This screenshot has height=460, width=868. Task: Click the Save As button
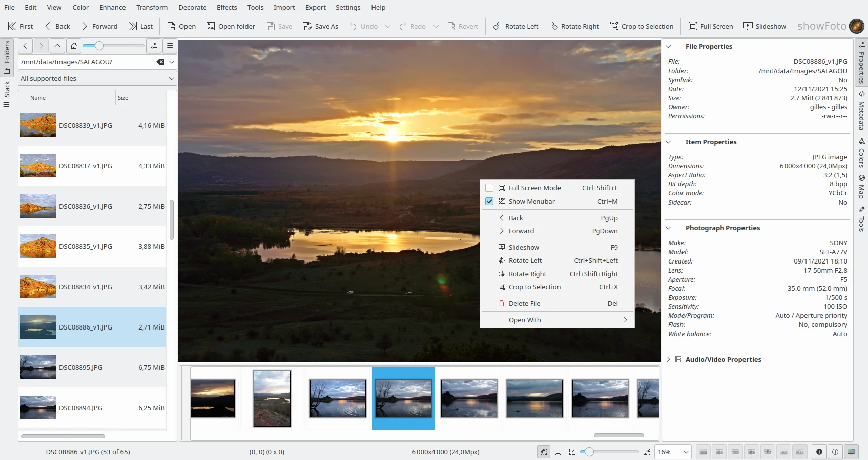tap(321, 26)
